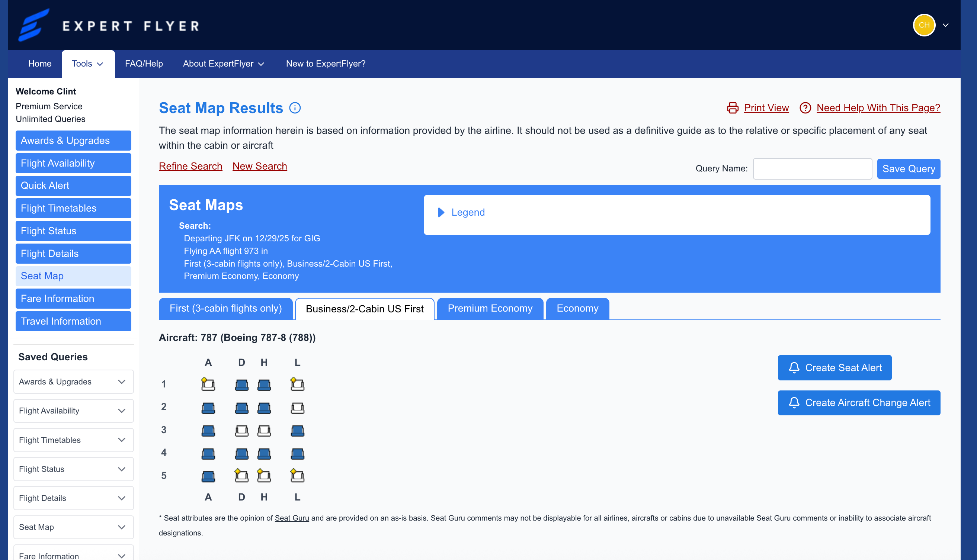Follow the Seat Guru link in the footnote
977x560 pixels.
(x=292, y=518)
